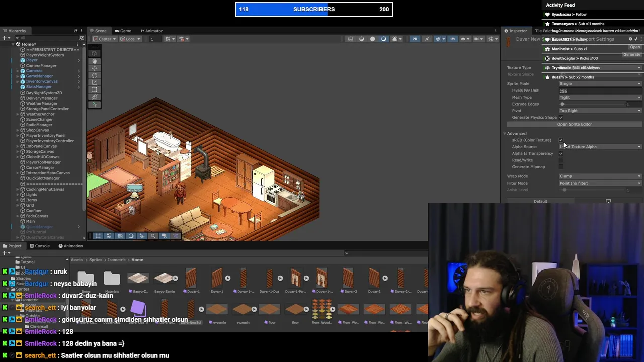The width and height of the screenshot is (644, 362).
Task: Click the Pixels Per Unit field
Action: (x=600, y=91)
